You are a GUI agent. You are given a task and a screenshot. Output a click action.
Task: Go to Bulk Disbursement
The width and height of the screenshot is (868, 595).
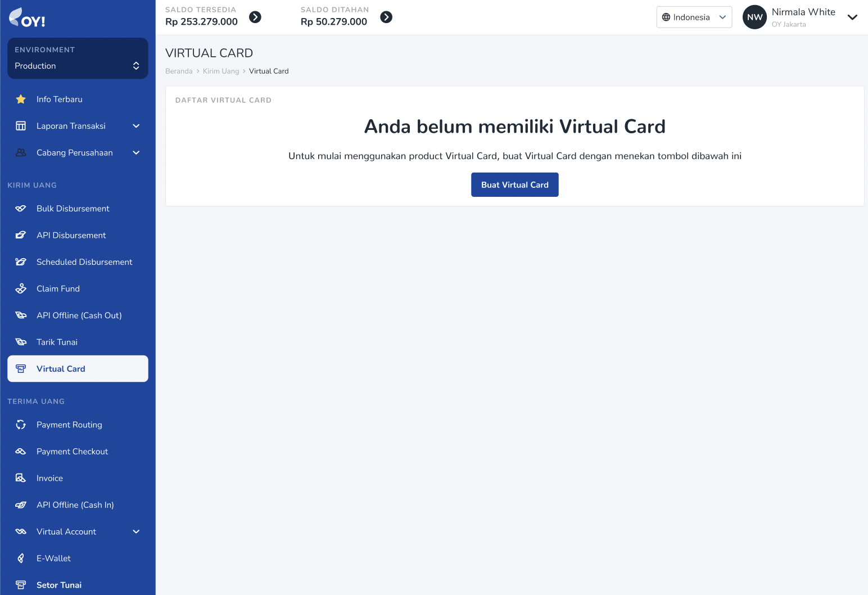click(x=78, y=209)
